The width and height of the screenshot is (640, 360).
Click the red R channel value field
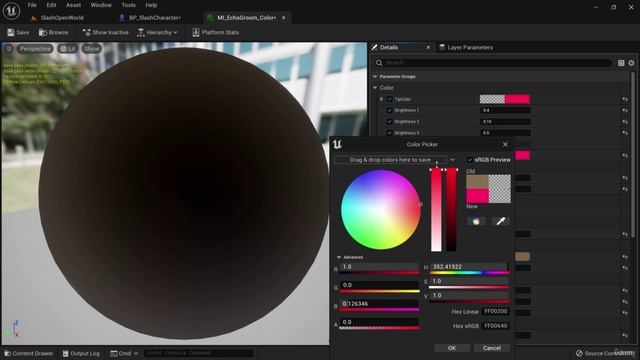coord(380,267)
